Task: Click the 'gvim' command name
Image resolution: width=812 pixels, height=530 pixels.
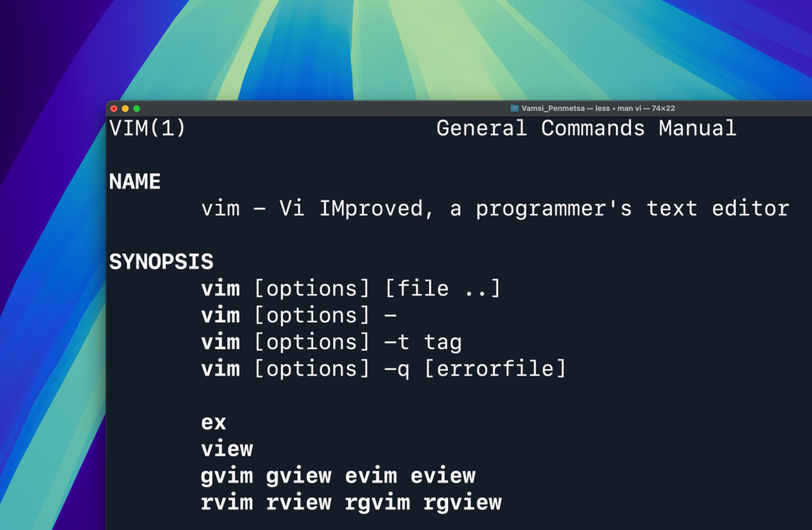Action: click(x=227, y=476)
